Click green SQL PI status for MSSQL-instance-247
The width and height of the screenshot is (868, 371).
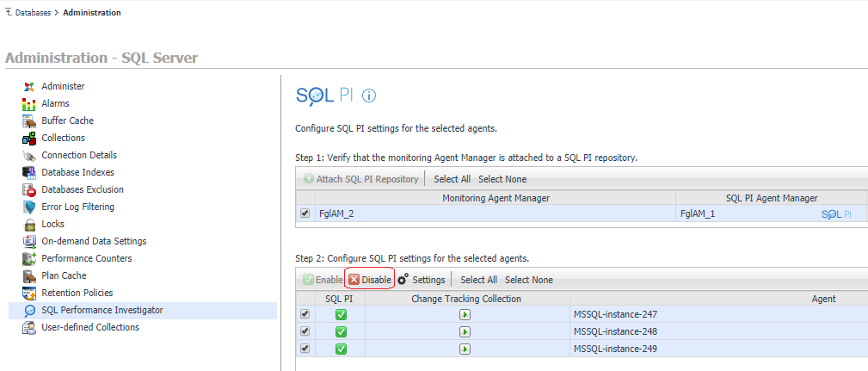tap(341, 314)
